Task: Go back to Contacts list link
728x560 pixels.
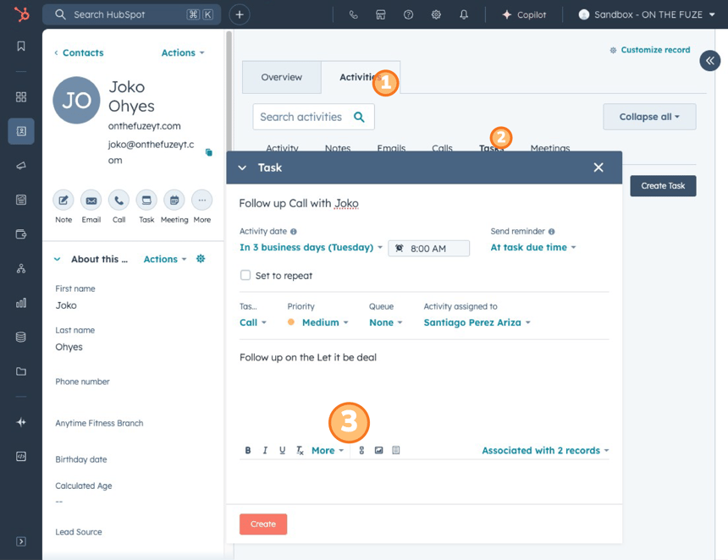Action: coord(79,53)
